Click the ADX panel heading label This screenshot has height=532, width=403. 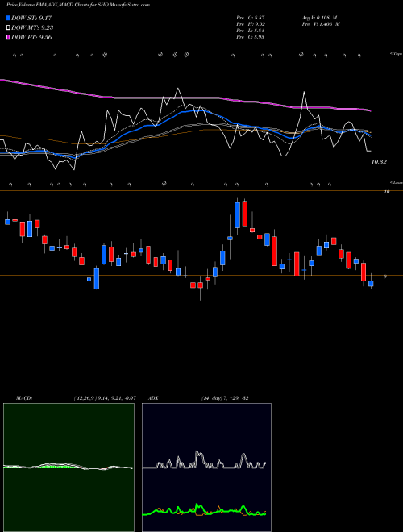tap(153, 398)
